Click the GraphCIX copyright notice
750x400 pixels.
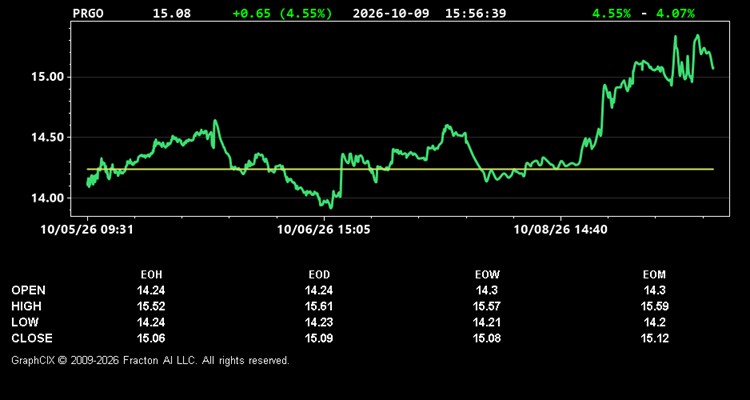click(150, 360)
